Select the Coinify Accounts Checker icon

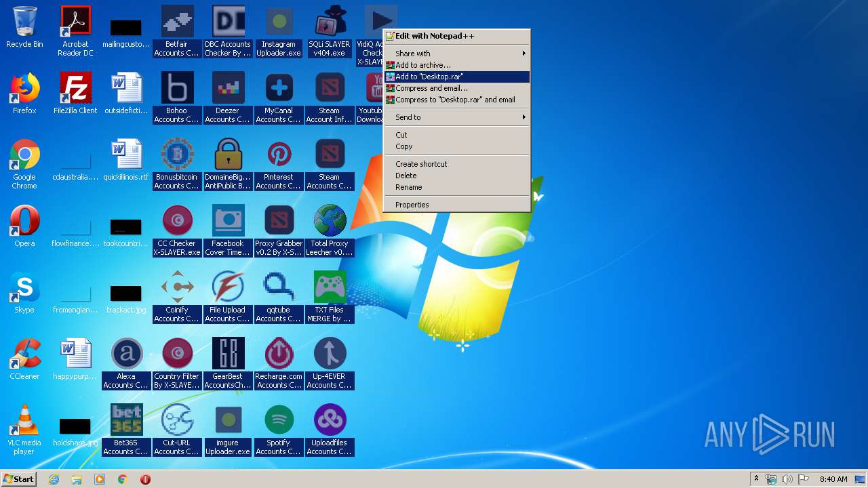177,297
